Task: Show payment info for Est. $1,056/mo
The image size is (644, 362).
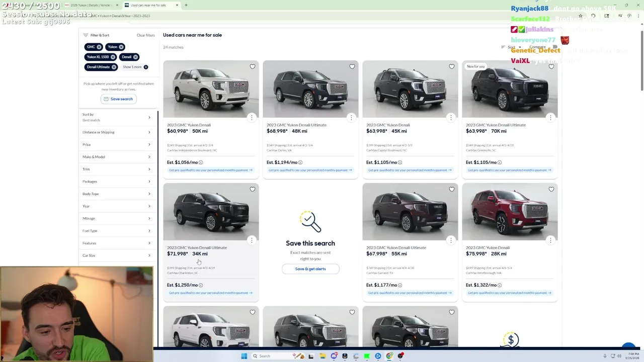Action: point(201,162)
